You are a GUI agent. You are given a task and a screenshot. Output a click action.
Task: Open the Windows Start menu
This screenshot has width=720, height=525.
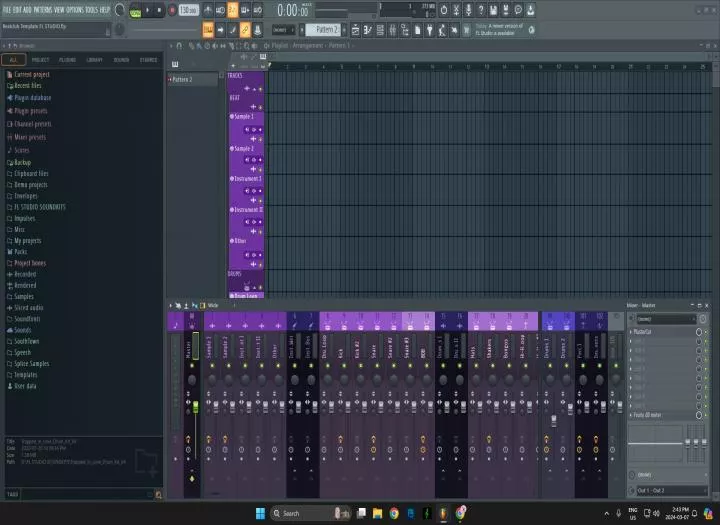coord(260,513)
